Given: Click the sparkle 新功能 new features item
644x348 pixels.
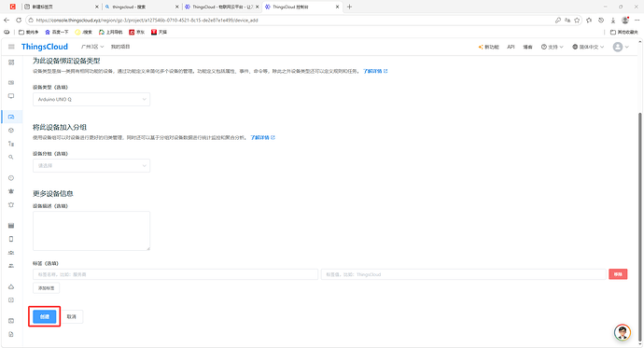Looking at the screenshot, I should (488, 47).
